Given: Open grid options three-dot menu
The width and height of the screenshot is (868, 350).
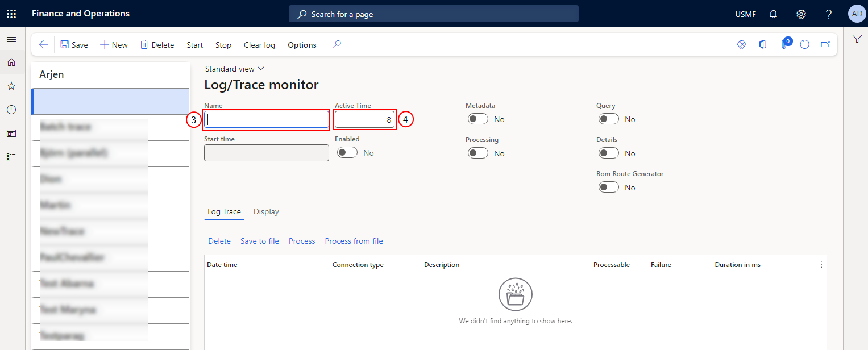Looking at the screenshot, I should tap(821, 264).
